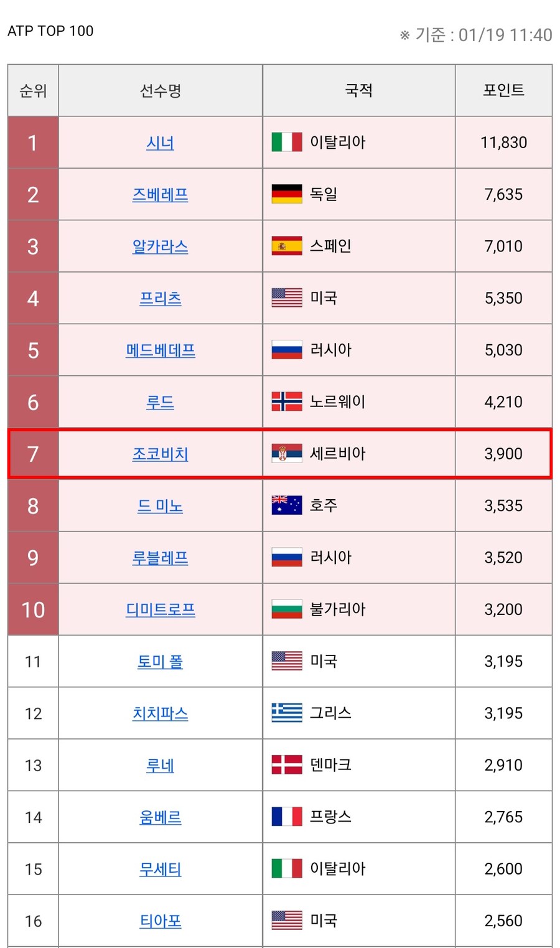Image resolution: width=560 pixels, height=948 pixels.
Task: Click the 무세티 player link
Action: (x=159, y=868)
